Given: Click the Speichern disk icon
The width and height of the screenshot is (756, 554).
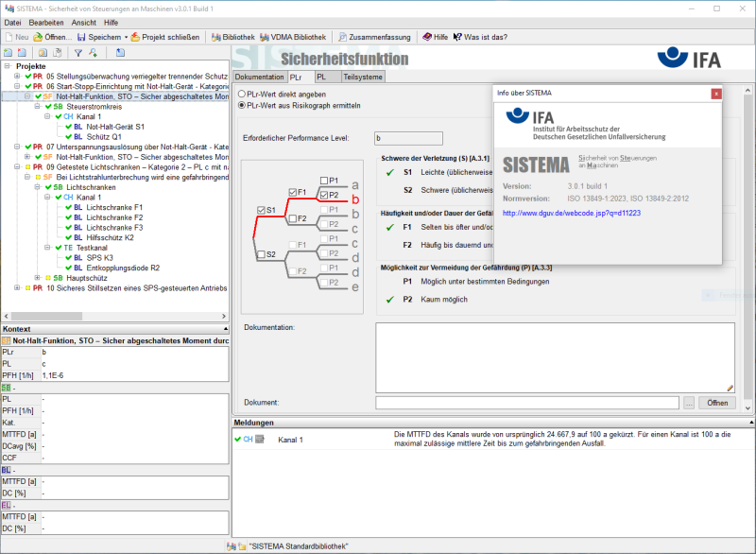Looking at the screenshot, I should coord(82,37).
